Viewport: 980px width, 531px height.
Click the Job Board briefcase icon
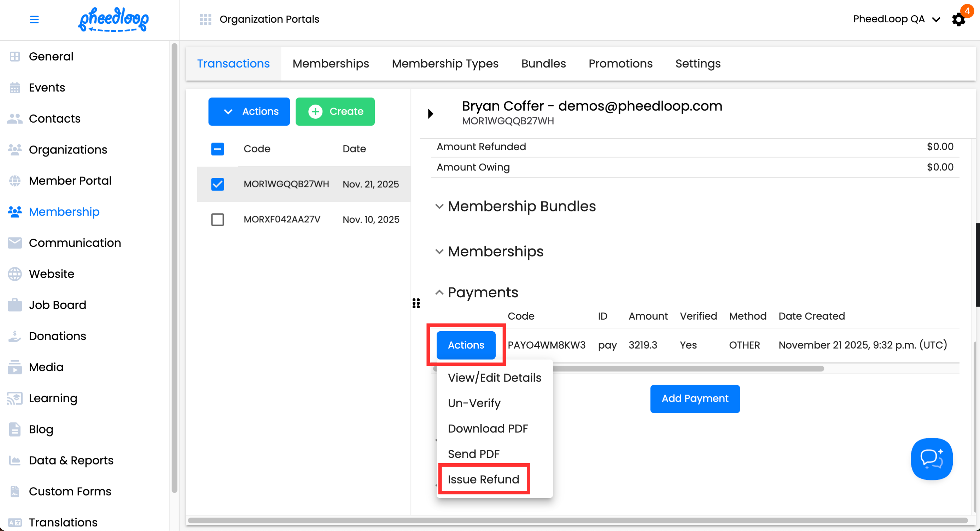click(14, 305)
